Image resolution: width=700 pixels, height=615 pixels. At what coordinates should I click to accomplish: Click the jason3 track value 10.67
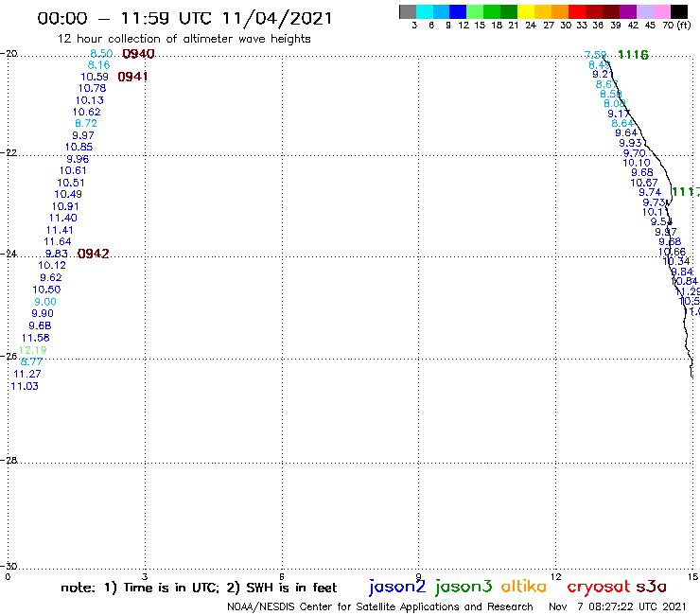644,183
